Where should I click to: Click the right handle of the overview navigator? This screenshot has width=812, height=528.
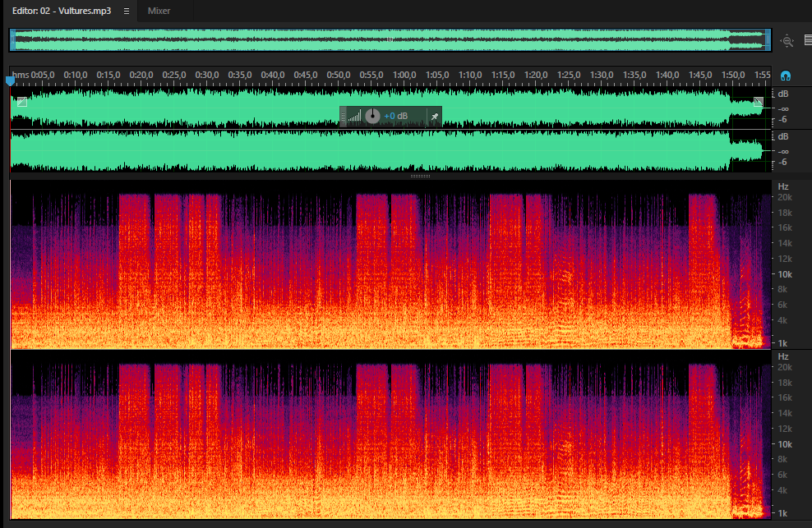(768, 40)
